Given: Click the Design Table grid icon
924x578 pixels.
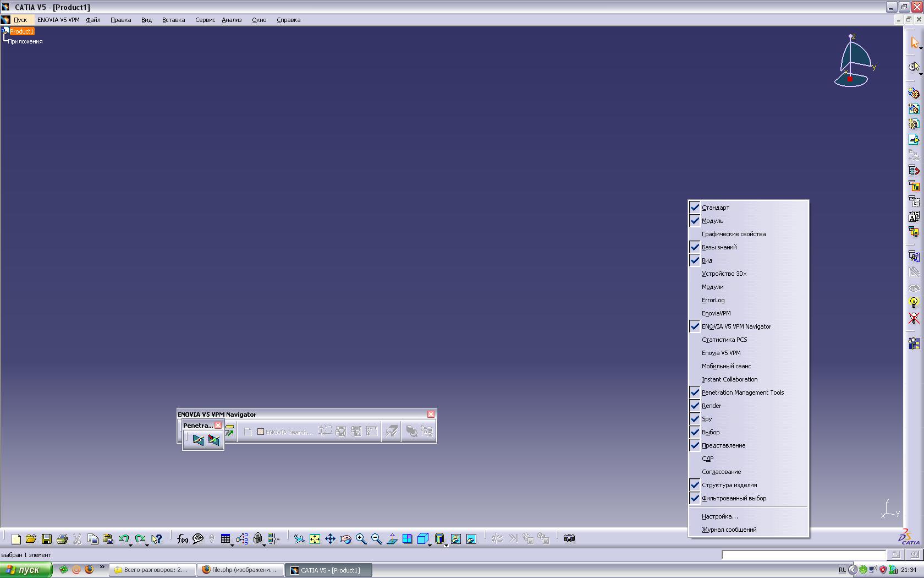Looking at the screenshot, I should point(225,538).
